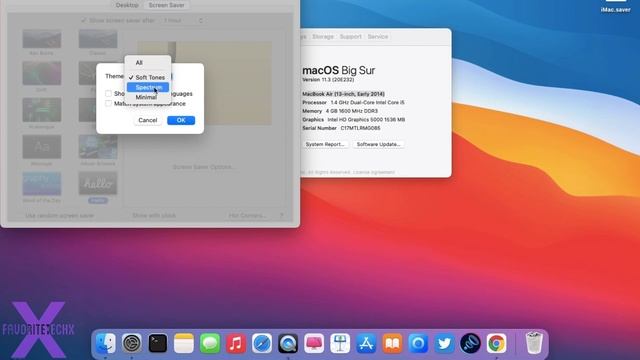Open the screen saver delay dropdown
640x360 pixels.
pos(183,20)
